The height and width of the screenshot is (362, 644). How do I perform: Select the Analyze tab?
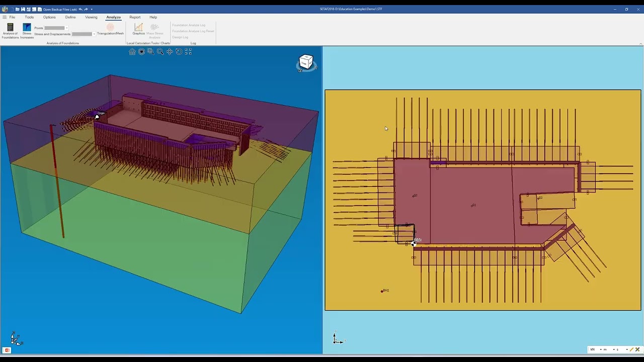(x=113, y=17)
